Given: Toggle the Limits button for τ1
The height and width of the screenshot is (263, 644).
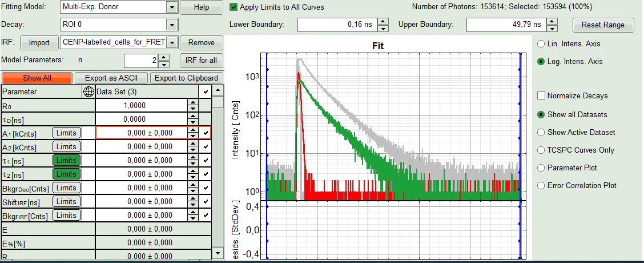Looking at the screenshot, I should [66, 160].
